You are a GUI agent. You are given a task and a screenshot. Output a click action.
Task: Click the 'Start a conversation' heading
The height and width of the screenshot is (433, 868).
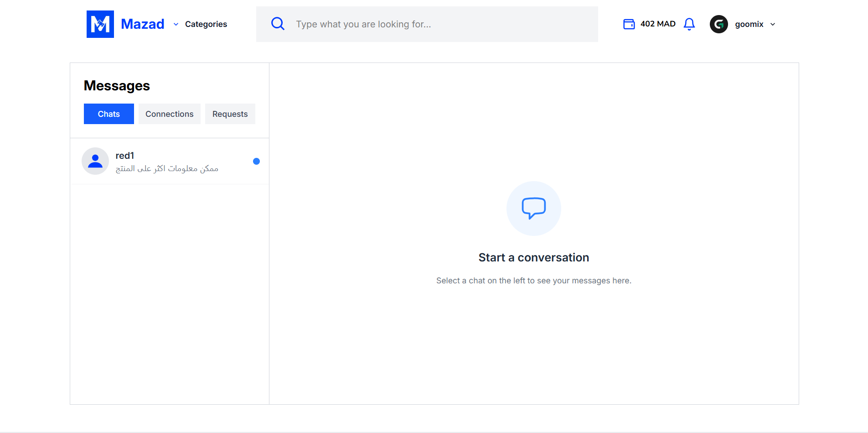pyautogui.click(x=534, y=258)
